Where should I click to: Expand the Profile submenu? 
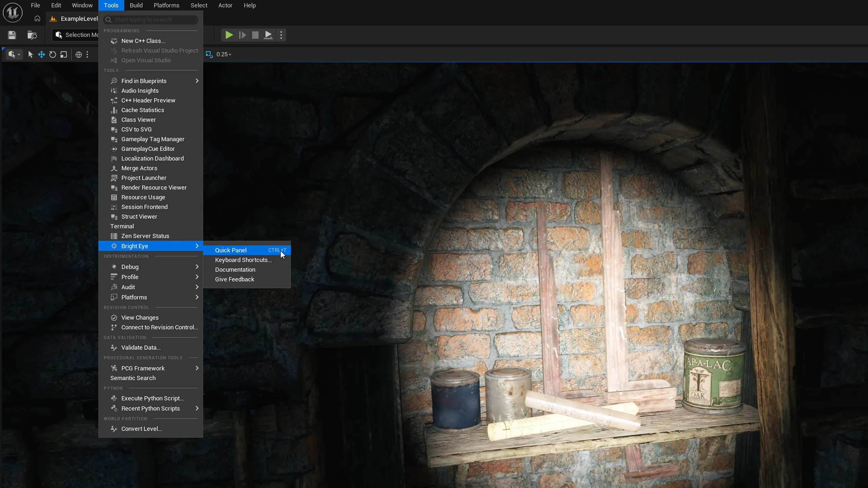tap(151, 277)
